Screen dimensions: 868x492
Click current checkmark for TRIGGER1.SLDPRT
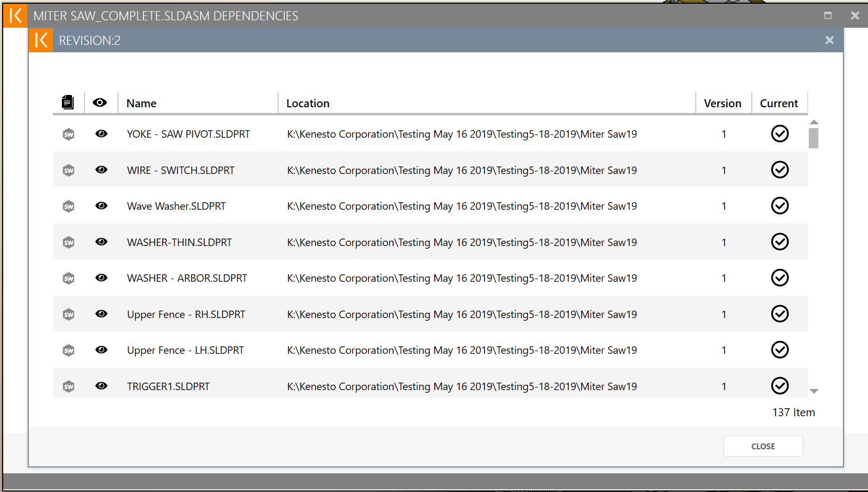point(780,386)
